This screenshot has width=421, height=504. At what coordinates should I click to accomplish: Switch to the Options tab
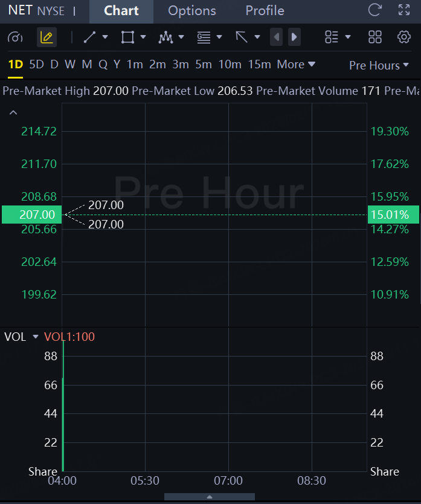(x=191, y=11)
